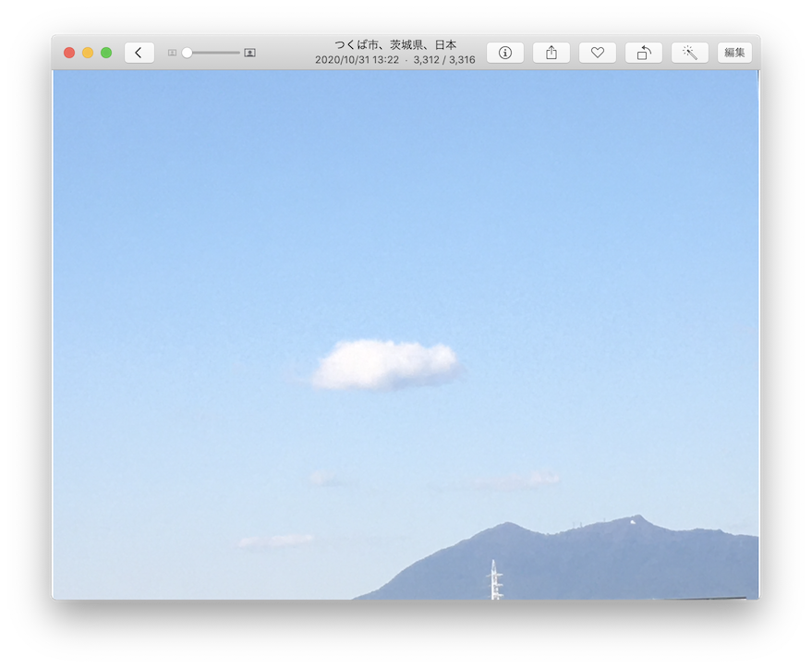
Task: Click the つくば市、茨城県、日本 location title
Action: pos(394,44)
